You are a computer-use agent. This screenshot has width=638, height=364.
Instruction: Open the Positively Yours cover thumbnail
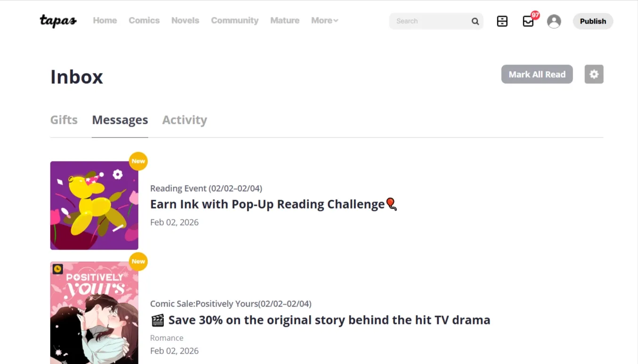tap(94, 313)
